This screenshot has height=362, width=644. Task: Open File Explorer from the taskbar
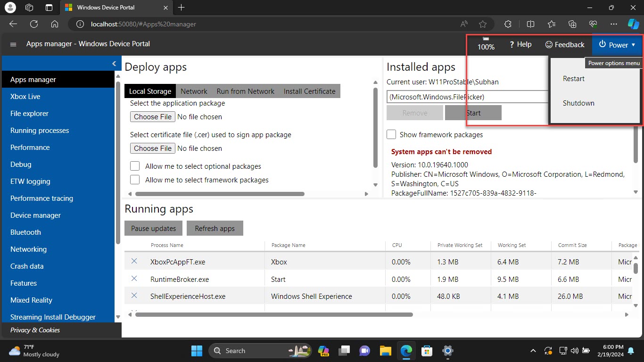386,351
